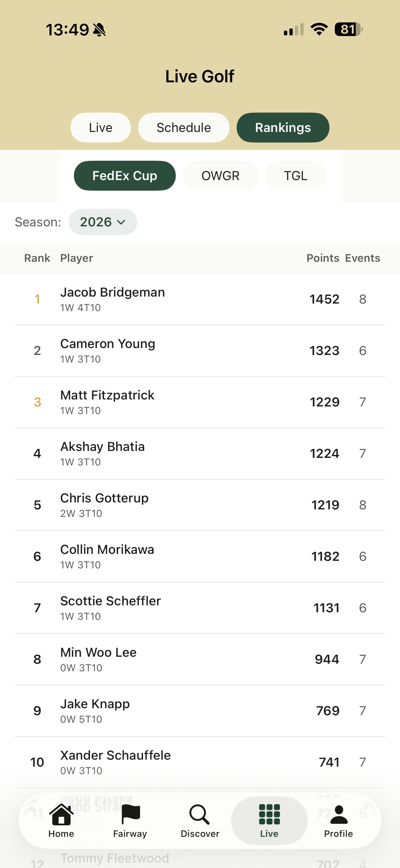Switch to the OWGR ranking

[x=220, y=176]
